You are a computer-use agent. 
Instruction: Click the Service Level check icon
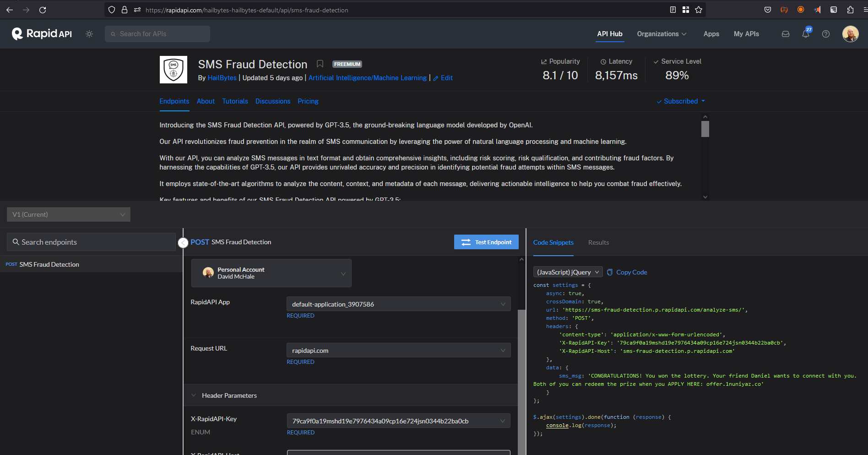[656, 61]
